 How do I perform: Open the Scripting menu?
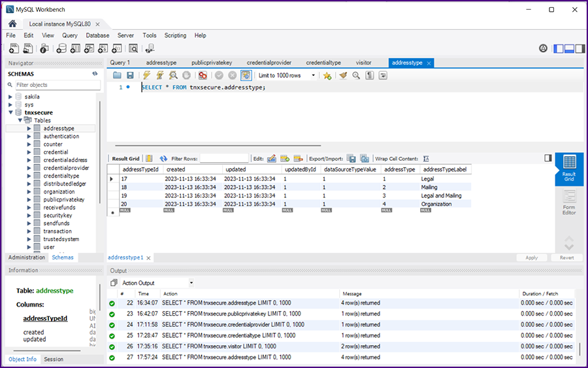coord(175,35)
